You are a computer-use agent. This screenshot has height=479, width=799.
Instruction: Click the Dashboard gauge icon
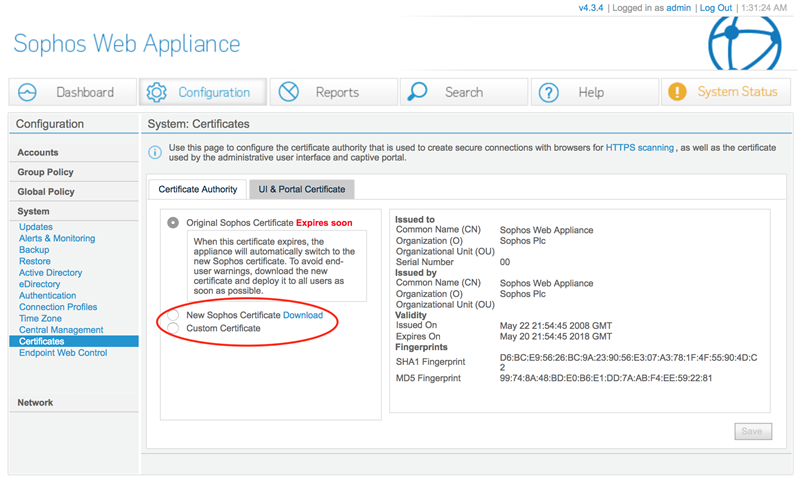coord(27,92)
